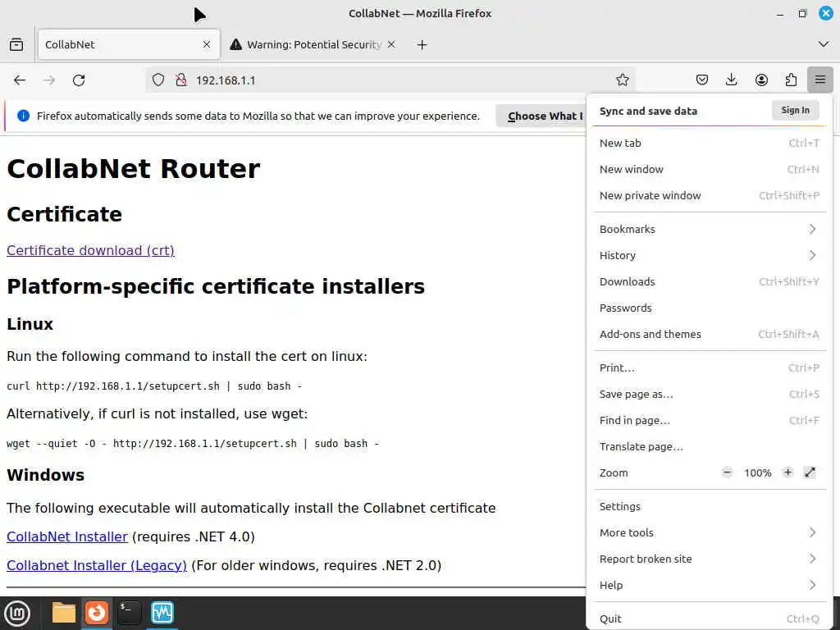
Task: Click the CollabNet Router heading
Action: click(x=134, y=169)
